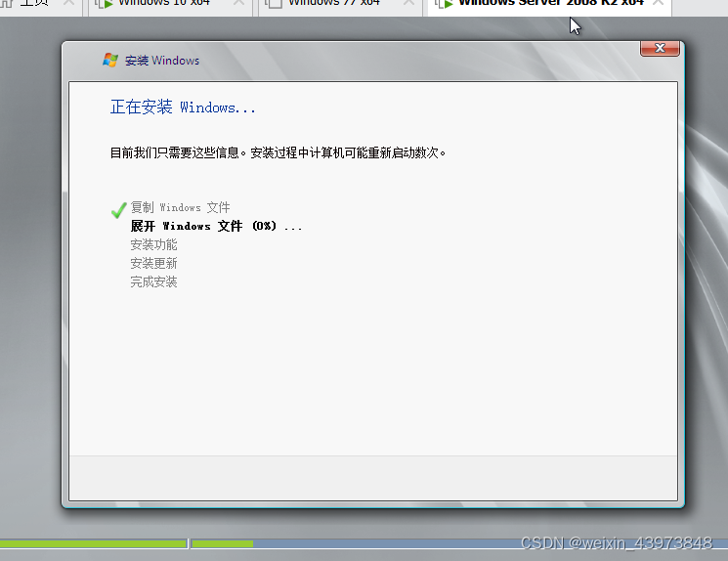Switch to the Windows 10 x64 tab
Viewport: 728px width, 561px height.
pos(170,5)
